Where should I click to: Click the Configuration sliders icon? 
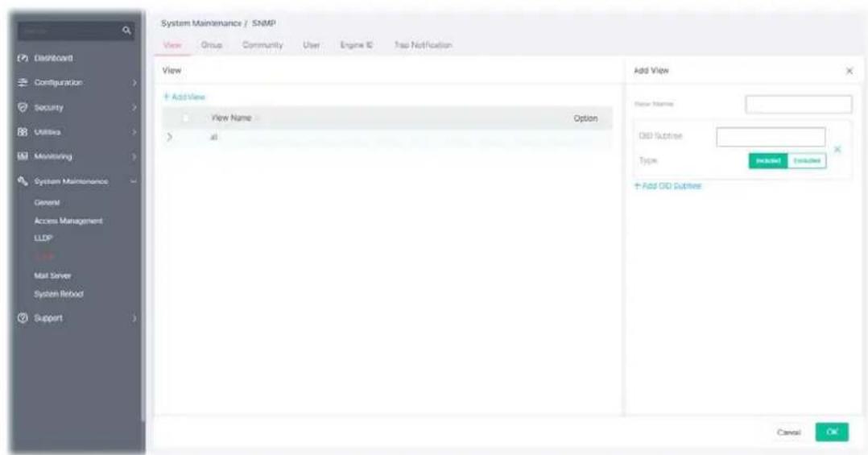coord(23,82)
